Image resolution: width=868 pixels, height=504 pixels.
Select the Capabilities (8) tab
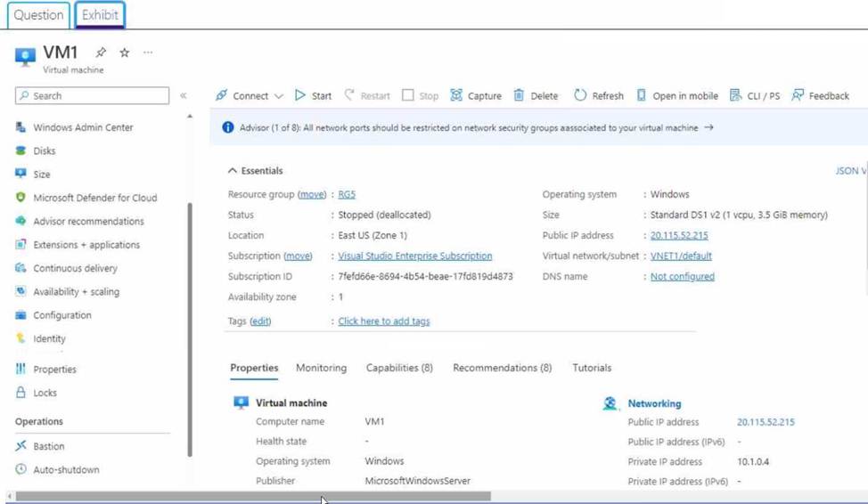click(x=399, y=368)
